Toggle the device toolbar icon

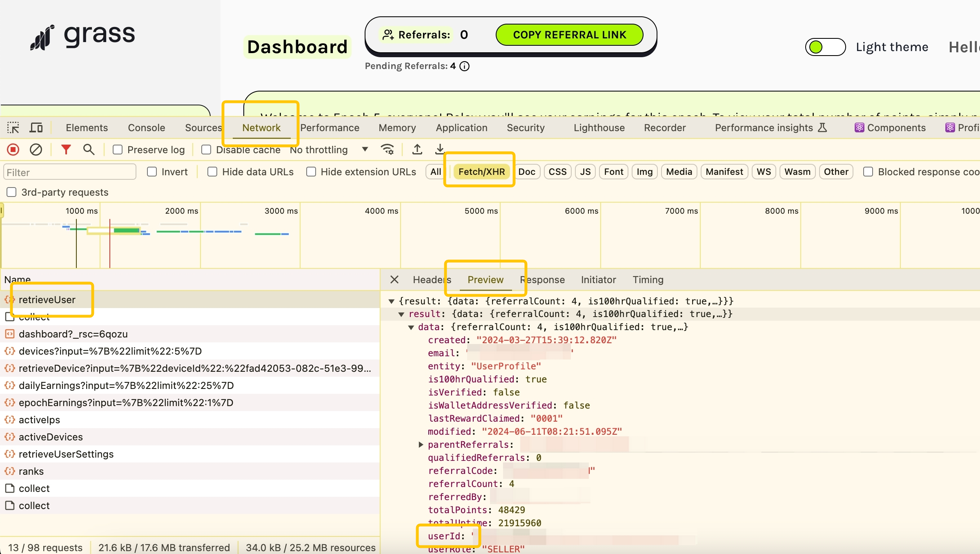(36, 128)
